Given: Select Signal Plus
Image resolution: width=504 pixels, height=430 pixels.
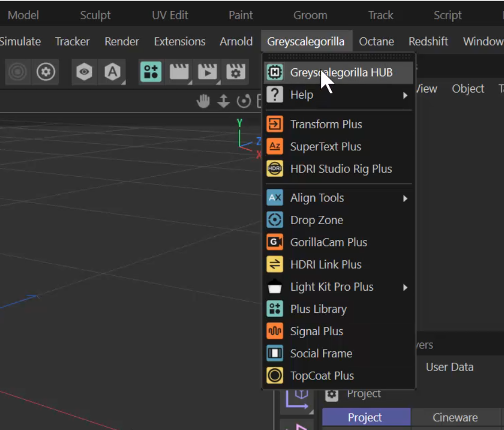Looking at the screenshot, I should [x=338, y=331].
